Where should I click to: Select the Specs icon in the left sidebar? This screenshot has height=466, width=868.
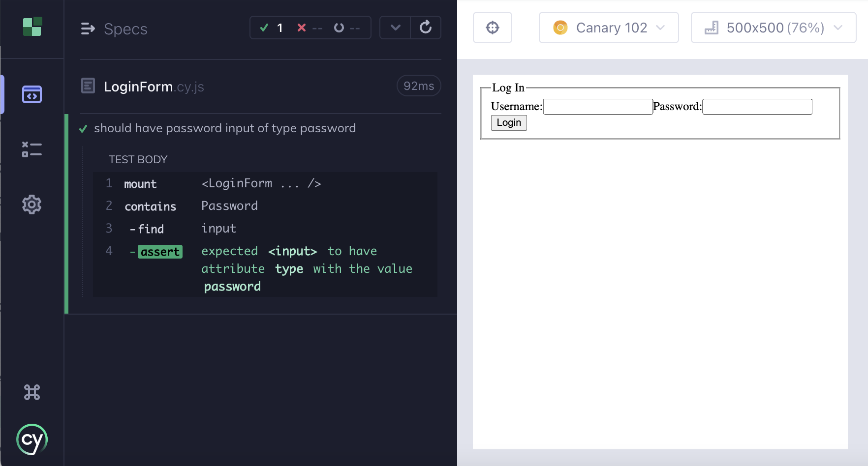31,94
